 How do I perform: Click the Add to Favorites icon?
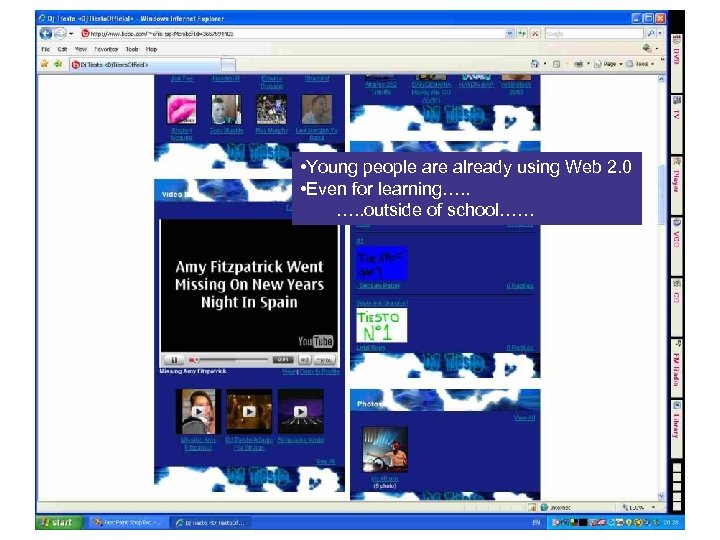pos(58,64)
